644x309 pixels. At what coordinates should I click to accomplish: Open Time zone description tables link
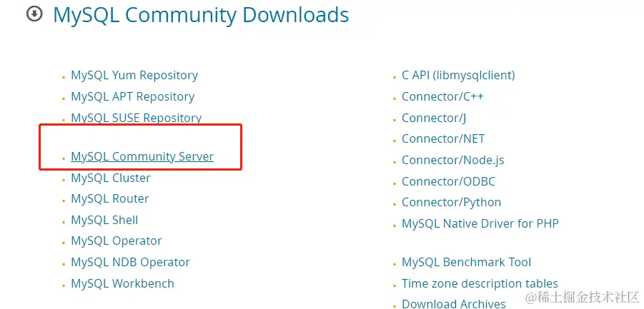coord(480,283)
